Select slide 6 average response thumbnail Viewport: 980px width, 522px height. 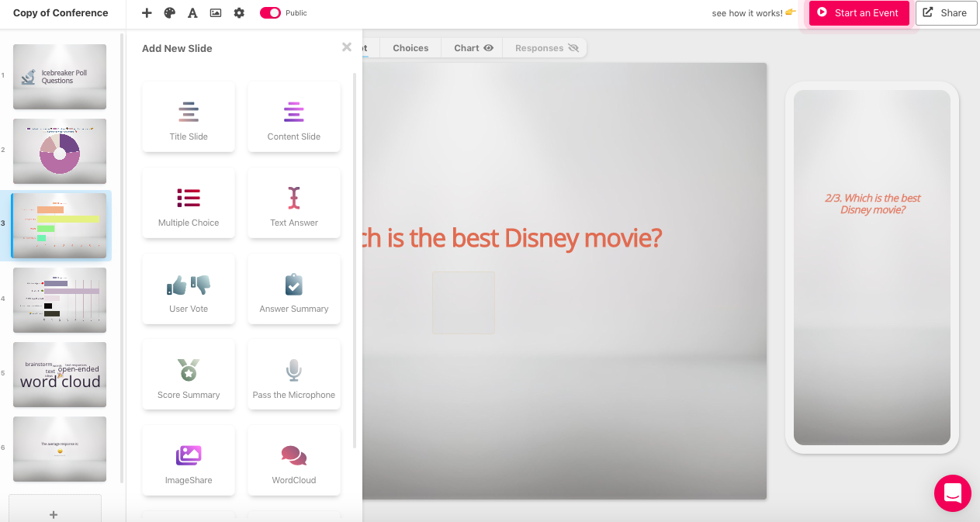[x=60, y=449]
